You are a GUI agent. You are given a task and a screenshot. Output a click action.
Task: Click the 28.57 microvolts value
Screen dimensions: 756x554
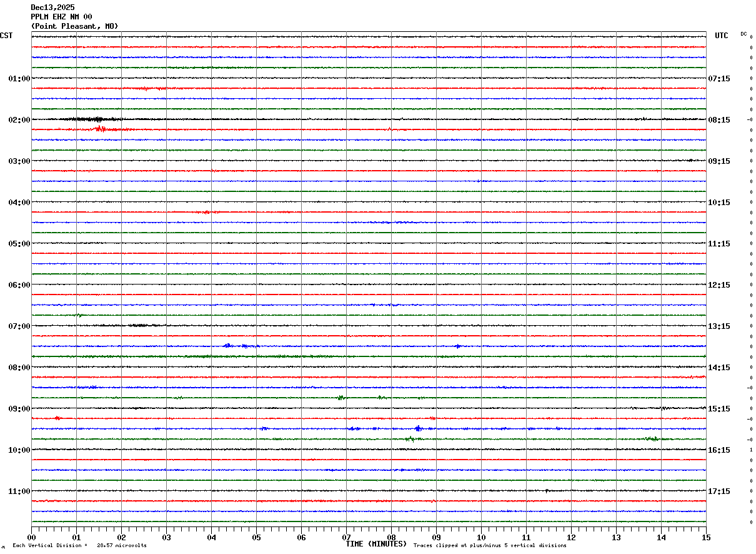click(122, 545)
